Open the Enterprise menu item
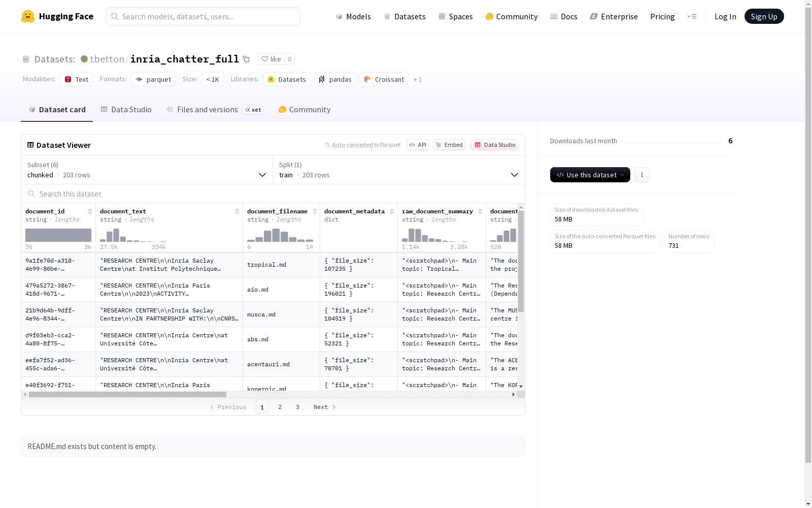Screen dimensions: 812x508 [614, 16]
